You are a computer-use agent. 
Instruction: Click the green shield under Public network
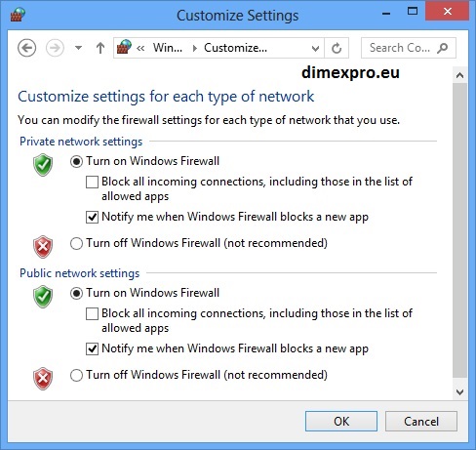pyautogui.click(x=43, y=297)
